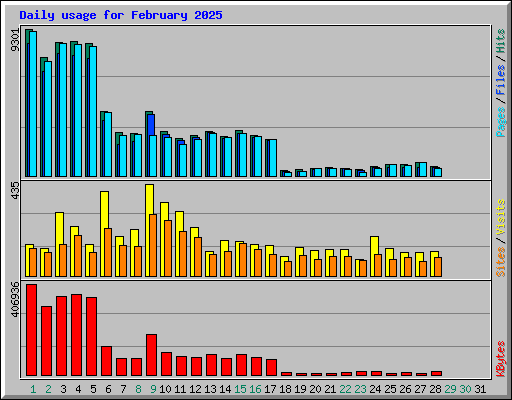Click day 7 on the x-axis
This screenshot has height=400, width=512.
(123, 389)
